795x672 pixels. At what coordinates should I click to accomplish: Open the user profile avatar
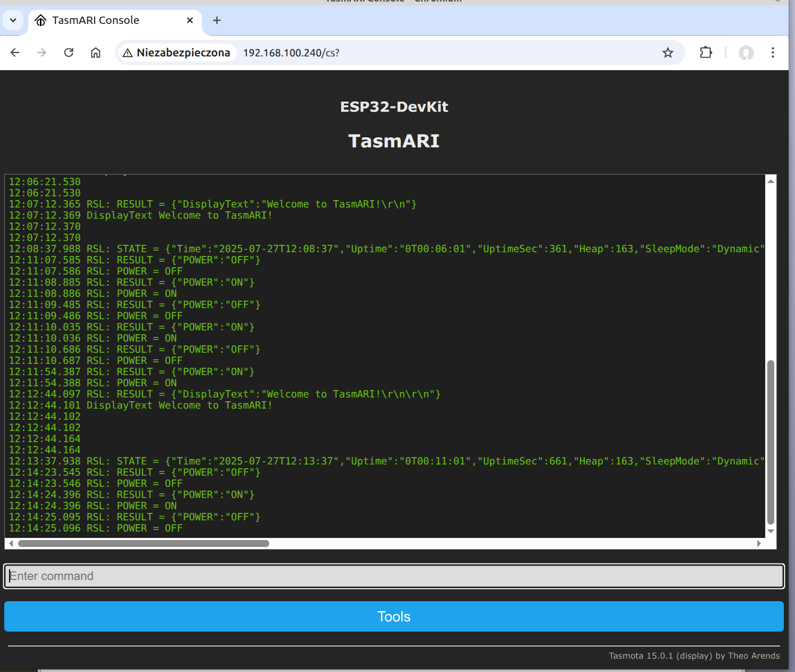746,53
